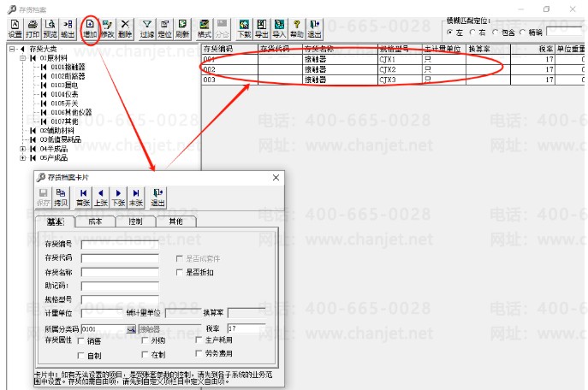Click the 导出 (Export) toolbar icon
This screenshot has width=588, height=390.
[262, 29]
